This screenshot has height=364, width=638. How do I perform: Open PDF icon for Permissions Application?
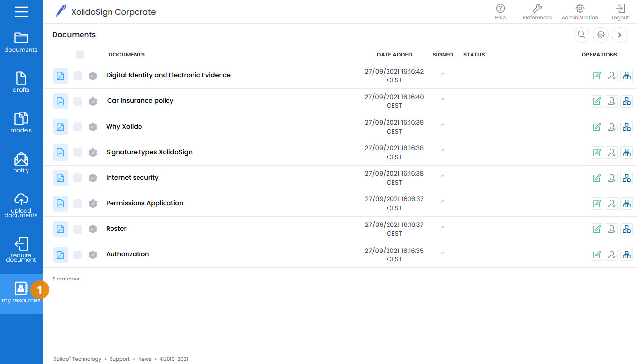tap(60, 203)
